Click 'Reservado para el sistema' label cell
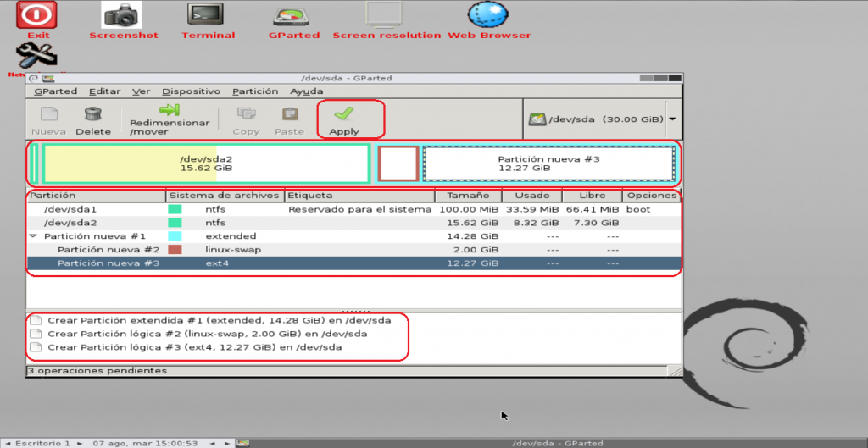 point(359,210)
